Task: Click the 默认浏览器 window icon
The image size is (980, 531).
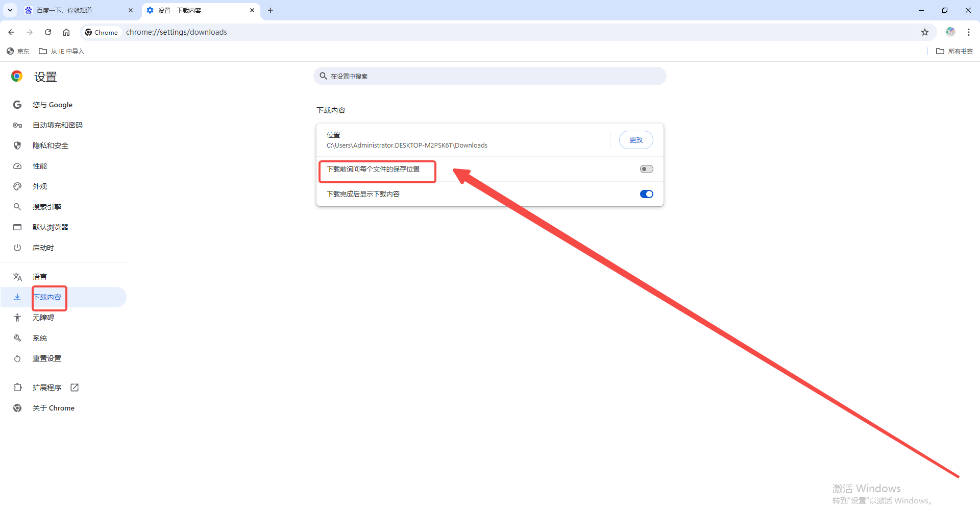Action: point(17,227)
